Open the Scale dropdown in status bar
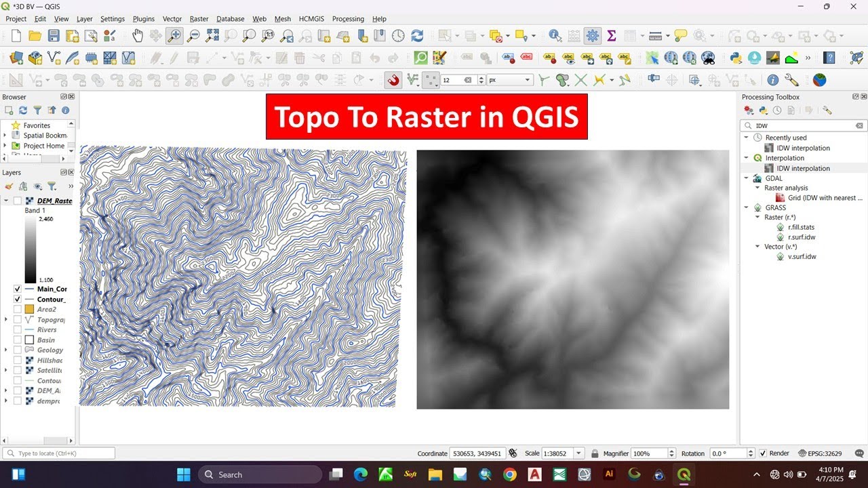The image size is (868, 488). click(578, 453)
